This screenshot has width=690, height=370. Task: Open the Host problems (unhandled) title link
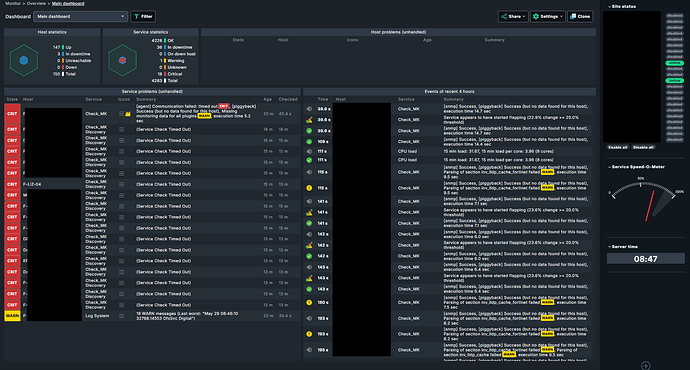[398, 32]
